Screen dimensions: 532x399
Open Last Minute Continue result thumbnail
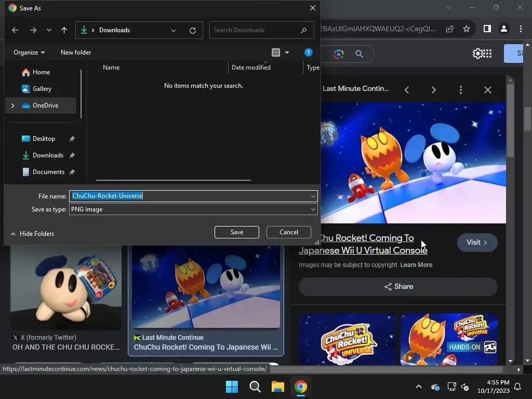click(206, 287)
